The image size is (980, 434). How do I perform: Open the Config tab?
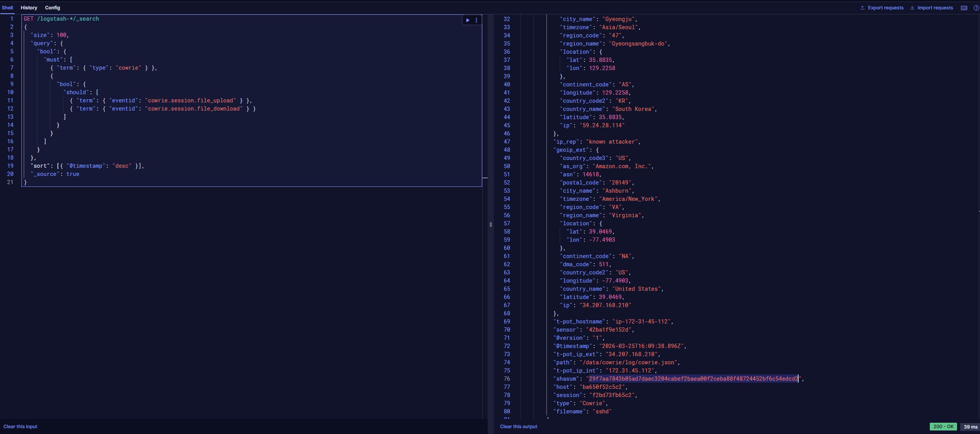tap(53, 8)
